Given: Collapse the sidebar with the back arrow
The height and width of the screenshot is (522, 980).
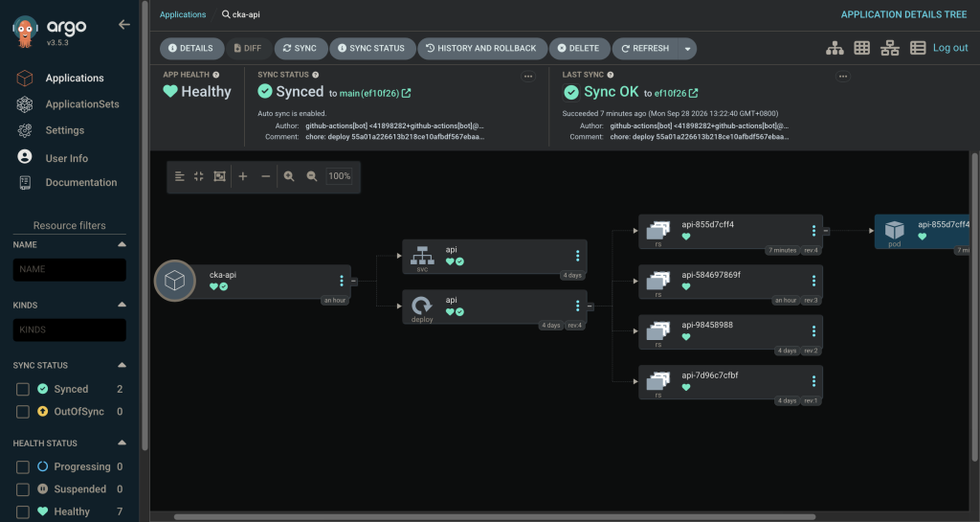Looking at the screenshot, I should click(124, 24).
